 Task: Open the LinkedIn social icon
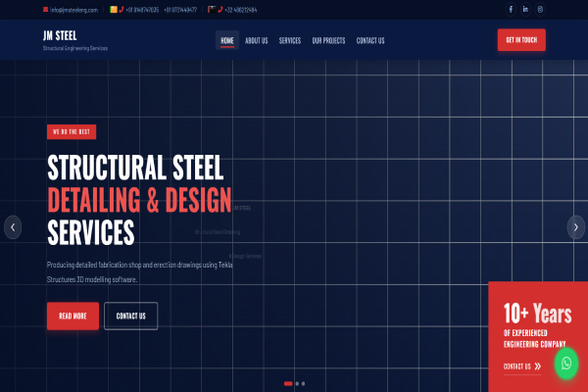525,10
